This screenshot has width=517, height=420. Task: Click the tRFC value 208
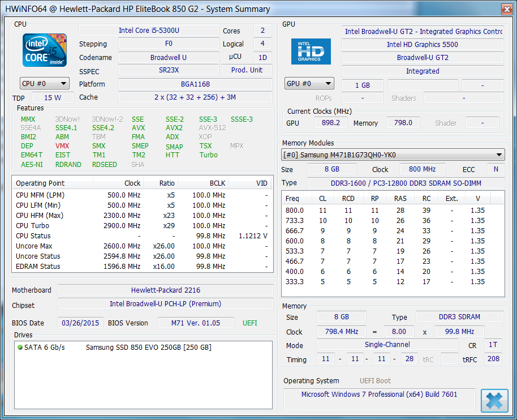493,359
